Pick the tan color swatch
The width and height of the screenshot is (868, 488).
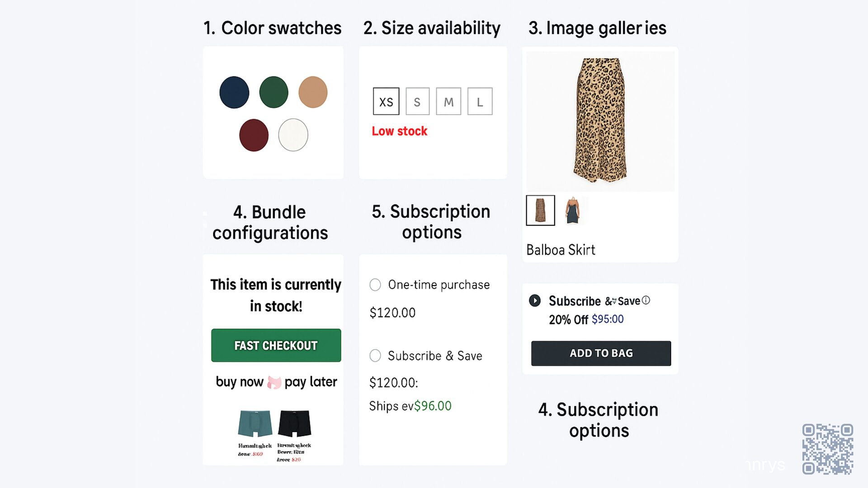tap(313, 92)
